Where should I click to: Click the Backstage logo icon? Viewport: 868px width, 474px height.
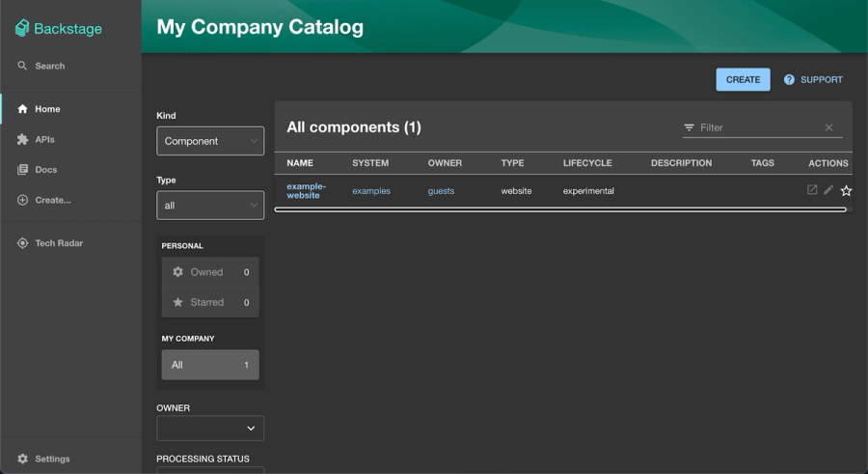[x=22, y=29]
